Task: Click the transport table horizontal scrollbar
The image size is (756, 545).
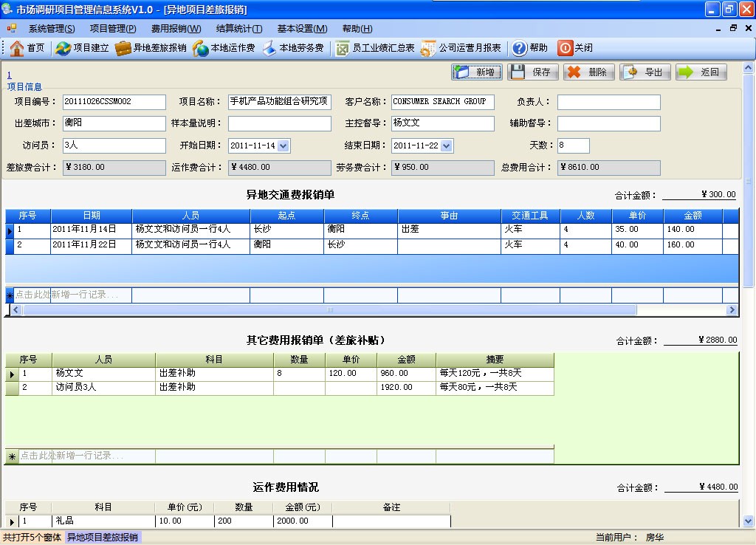Action: (x=329, y=310)
